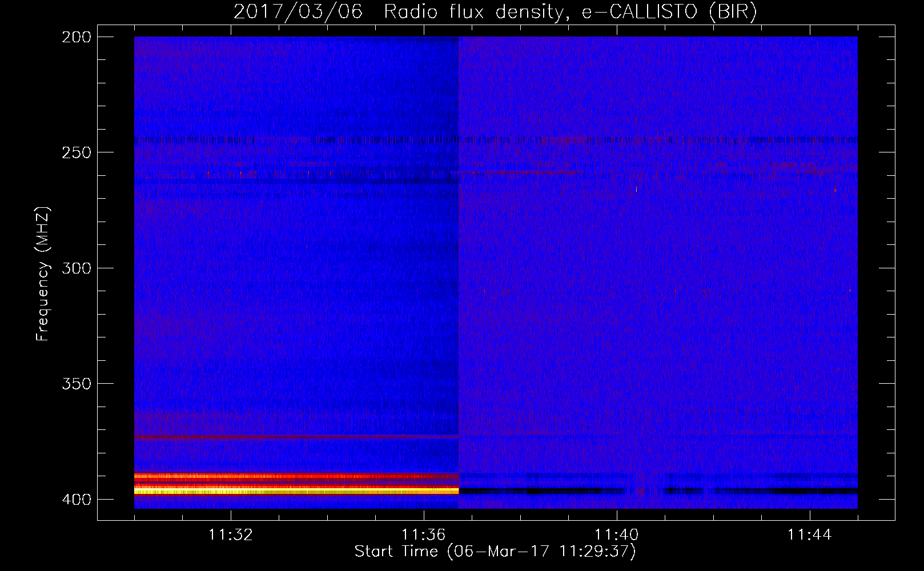Screen dimensions: 924x571
Task: Select the "Frequency (MHZ)" axis label
Action: [43, 274]
